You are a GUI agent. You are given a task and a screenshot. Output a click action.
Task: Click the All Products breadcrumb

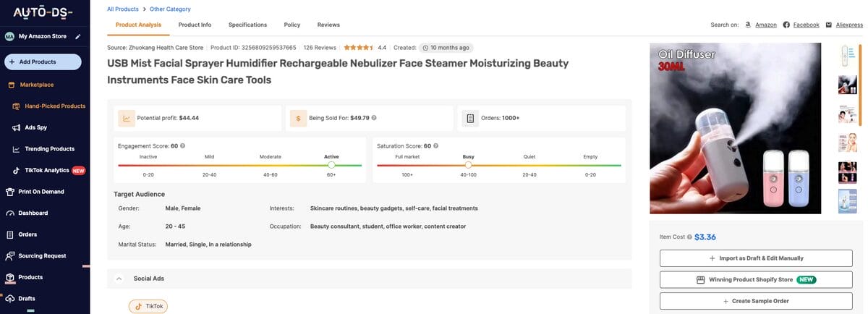122,9
